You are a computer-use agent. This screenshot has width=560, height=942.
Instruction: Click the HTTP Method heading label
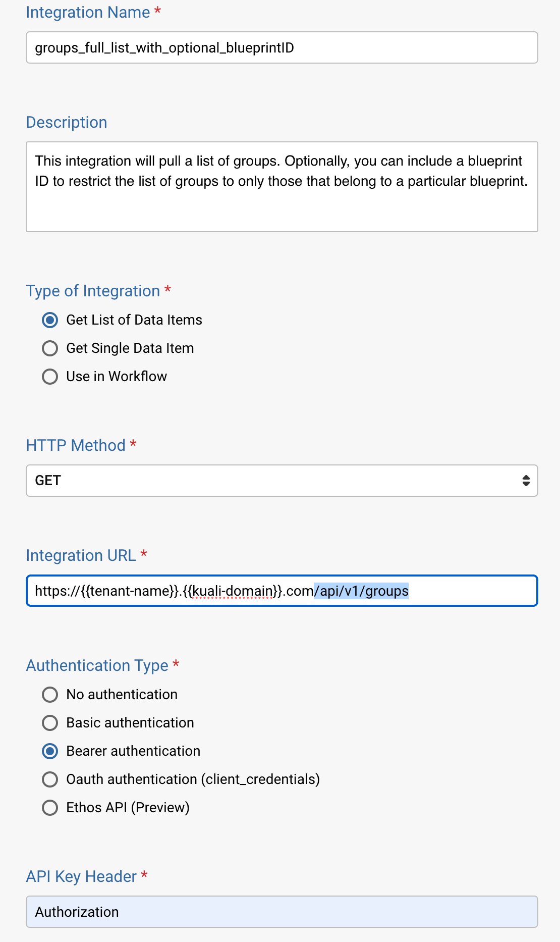pyautogui.click(x=76, y=445)
